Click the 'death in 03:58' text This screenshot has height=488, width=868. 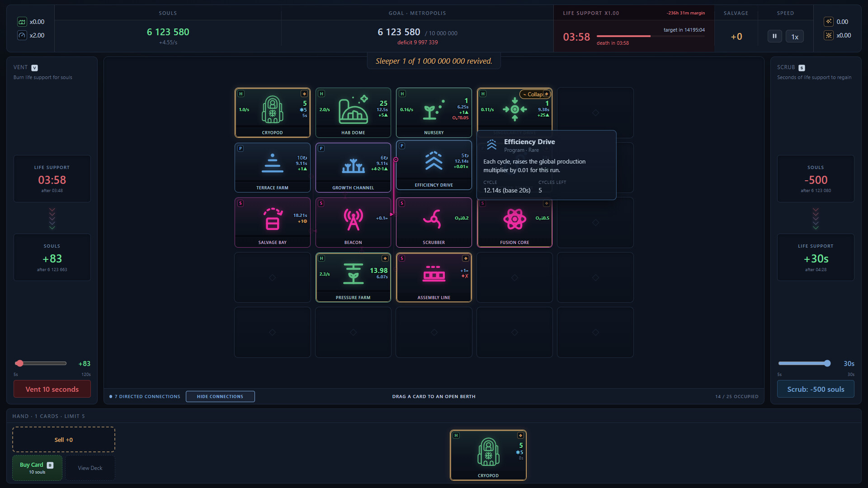tap(613, 43)
